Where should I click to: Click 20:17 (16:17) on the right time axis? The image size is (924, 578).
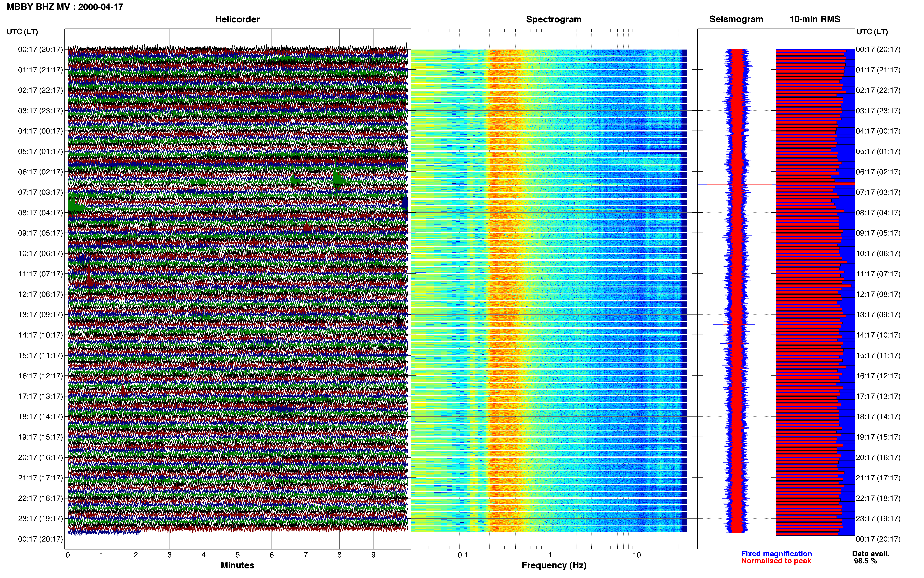(x=878, y=457)
